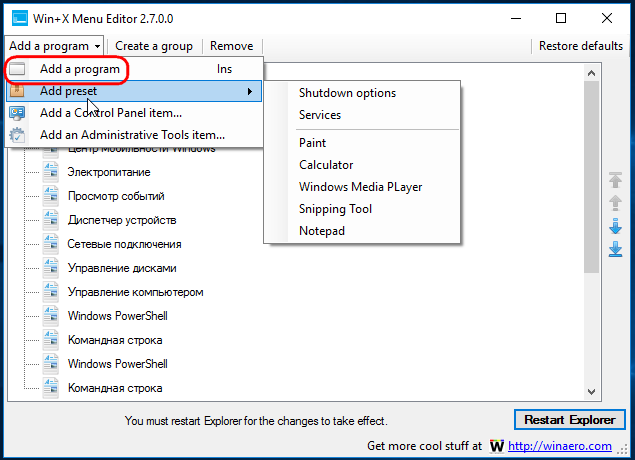Select the Управление компьютером entry
This screenshot has width=635, height=460.
[x=135, y=292]
